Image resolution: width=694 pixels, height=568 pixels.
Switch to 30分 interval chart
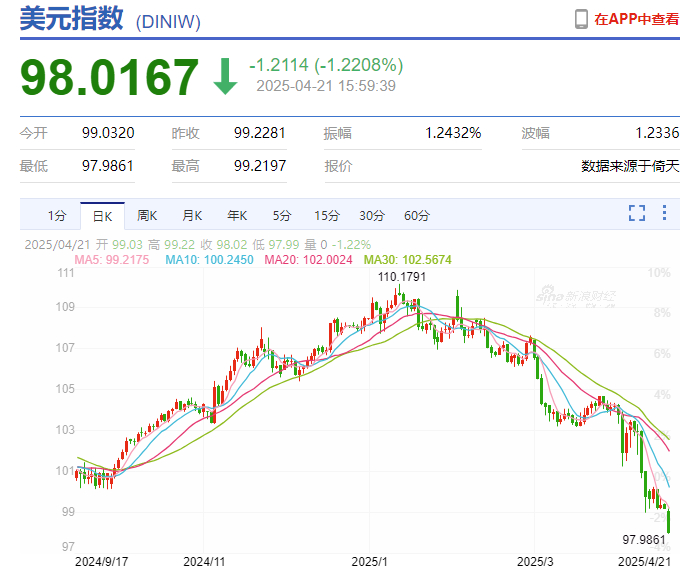tap(372, 216)
